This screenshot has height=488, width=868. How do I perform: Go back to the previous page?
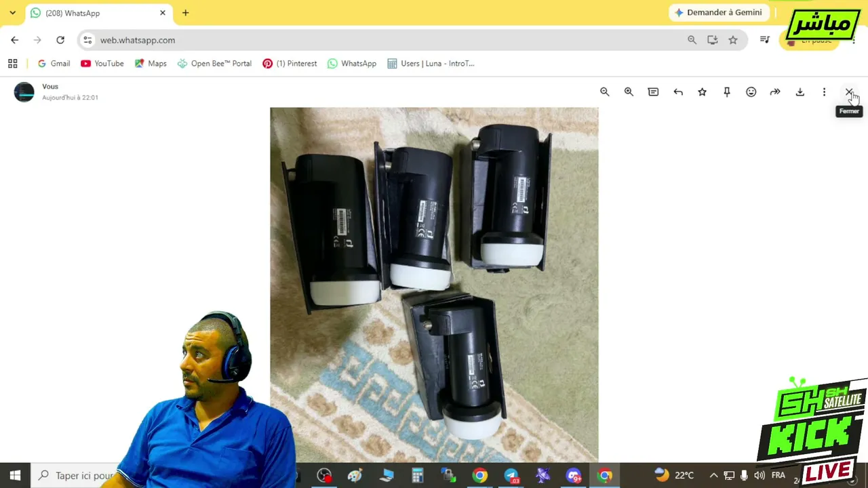pos(15,40)
